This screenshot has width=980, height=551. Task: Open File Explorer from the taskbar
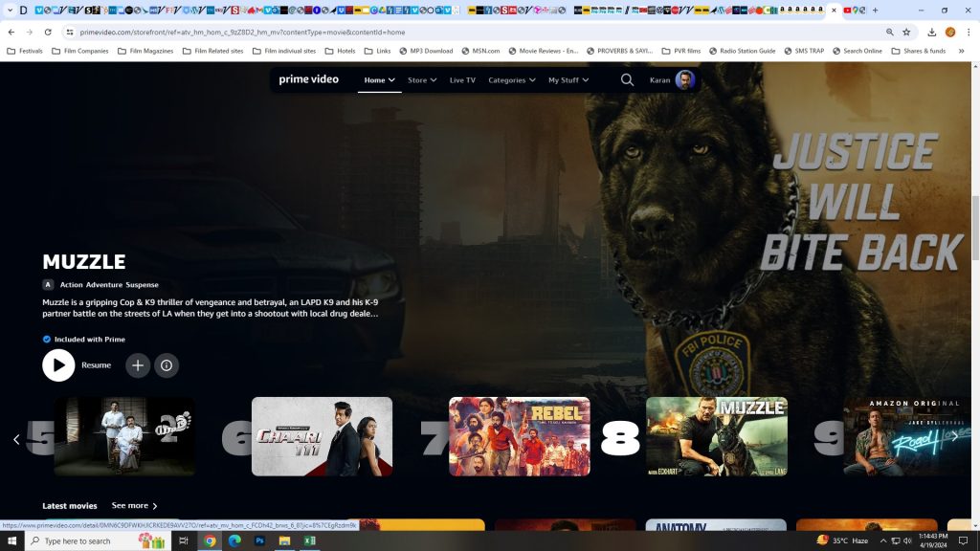[x=284, y=540]
